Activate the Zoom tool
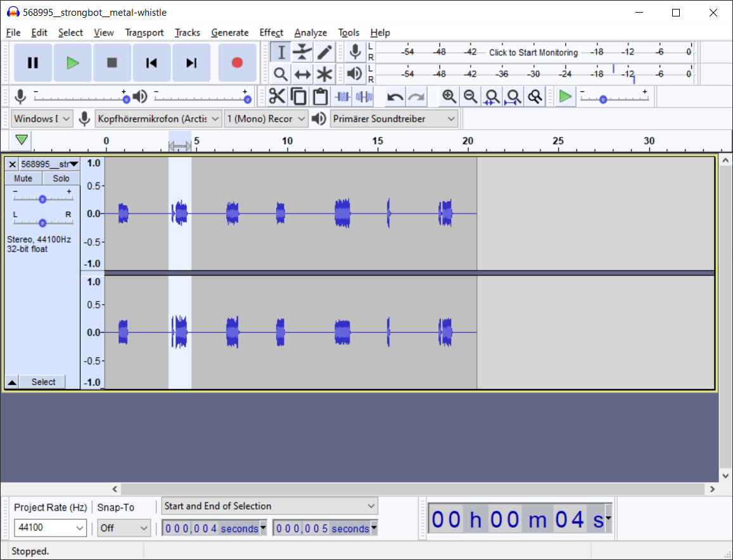 pos(279,74)
